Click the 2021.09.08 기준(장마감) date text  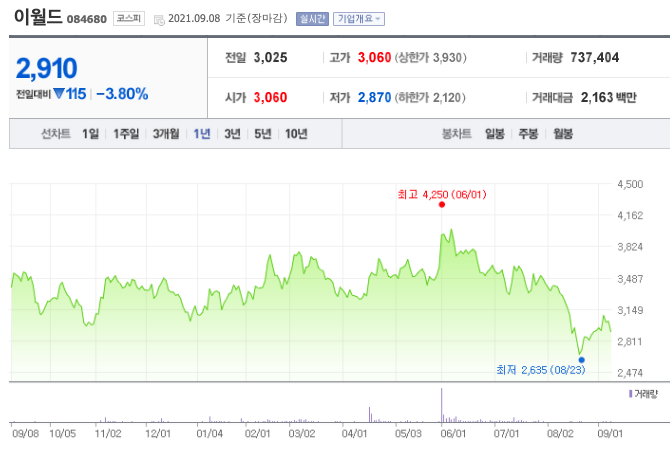228,18
